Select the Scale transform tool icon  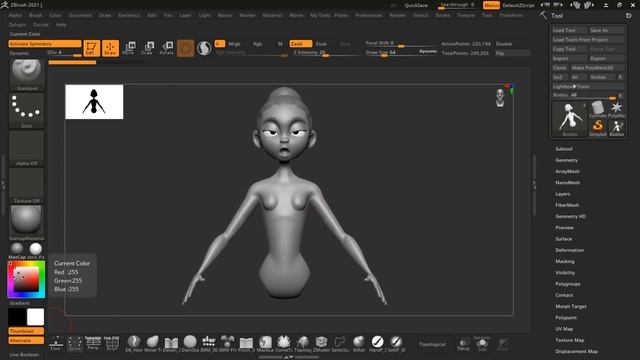click(148, 48)
